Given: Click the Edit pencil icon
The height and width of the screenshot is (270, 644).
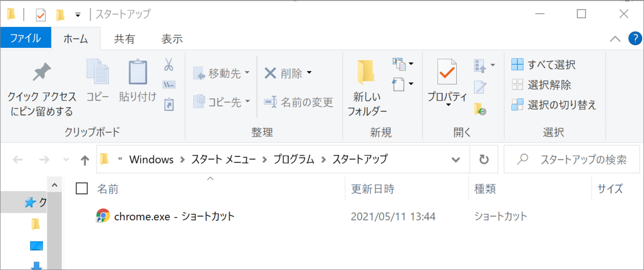Looking at the screenshot, I should click(x=480, y=87).
